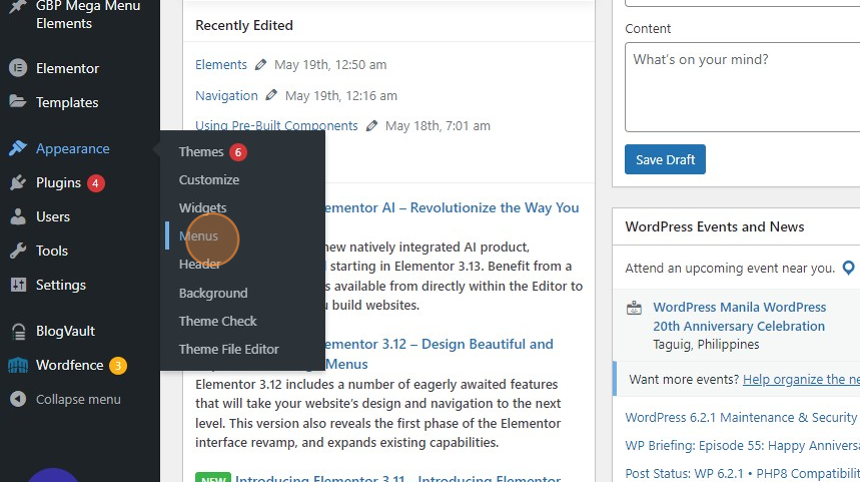Click the BlogVault icon
The height and width of the screenshot is (482, 860).
click(18, 331)
